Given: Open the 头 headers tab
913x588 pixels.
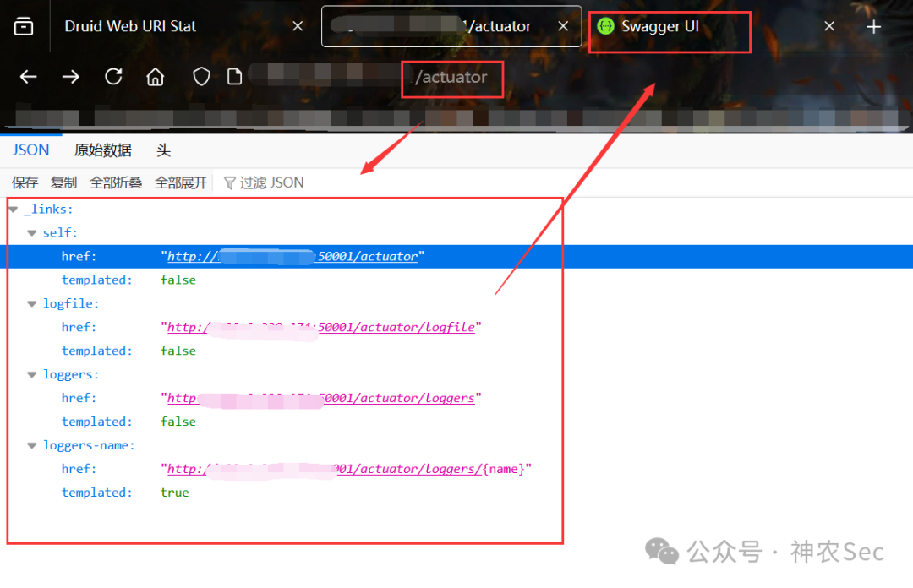Looking at the screenshot, I should pyautogui.click(x=164, y=150).
